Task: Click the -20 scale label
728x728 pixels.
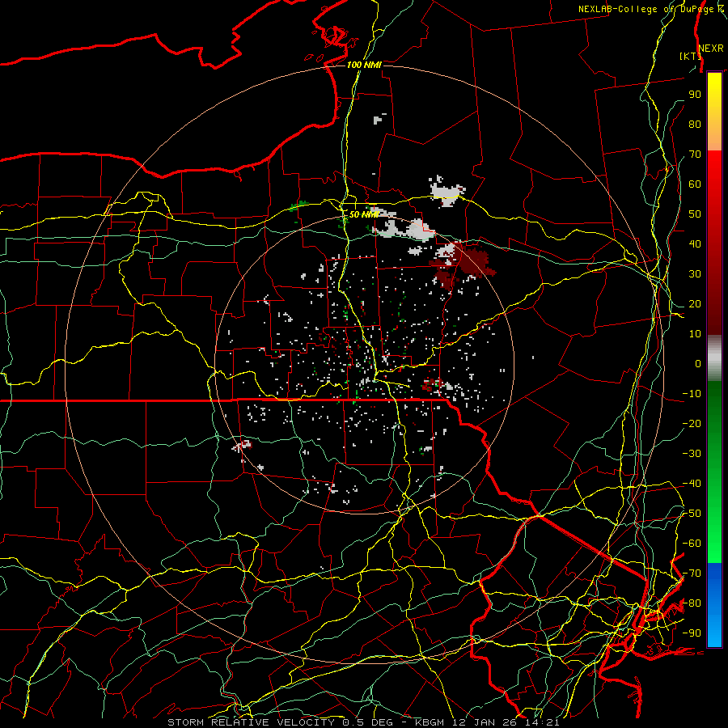Action: [692, 423]
